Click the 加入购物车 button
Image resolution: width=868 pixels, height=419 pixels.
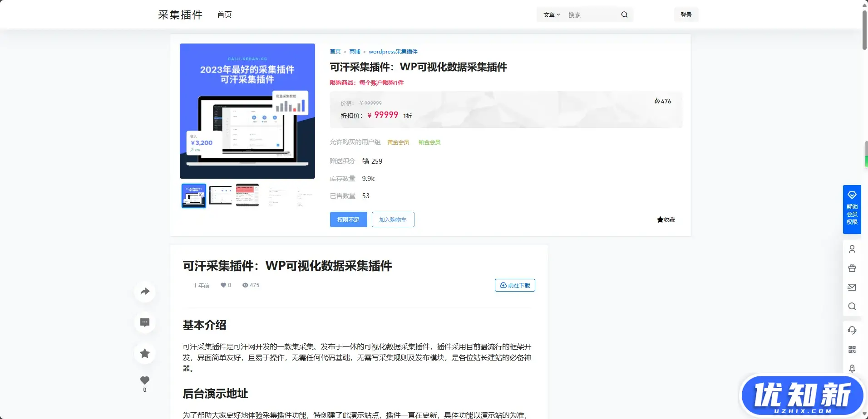tap(393, 219)
